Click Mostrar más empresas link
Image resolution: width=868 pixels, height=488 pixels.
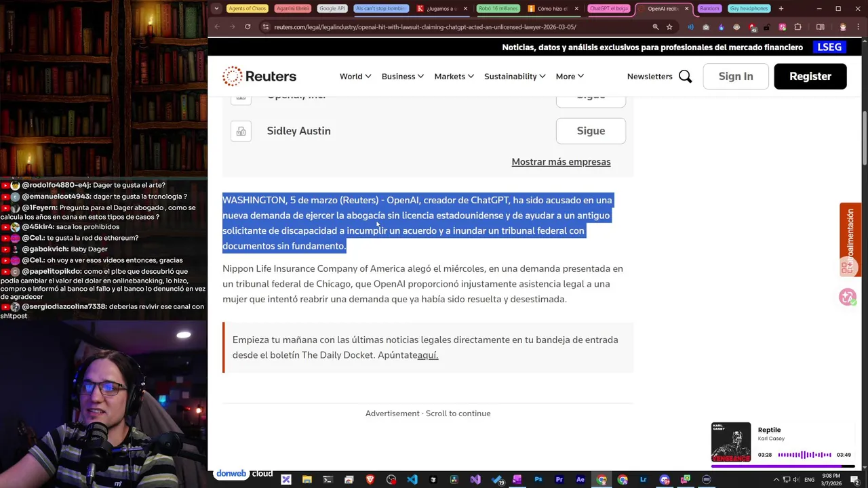coord(561,162)
